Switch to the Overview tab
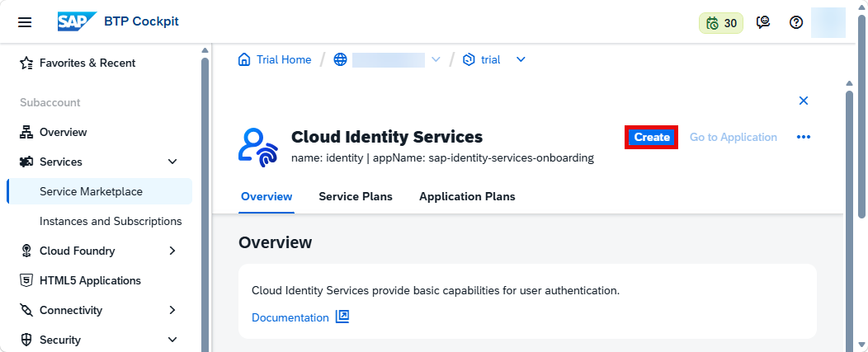Image resolution: width=868 pixels, height=352 pixels. [267, 196]
